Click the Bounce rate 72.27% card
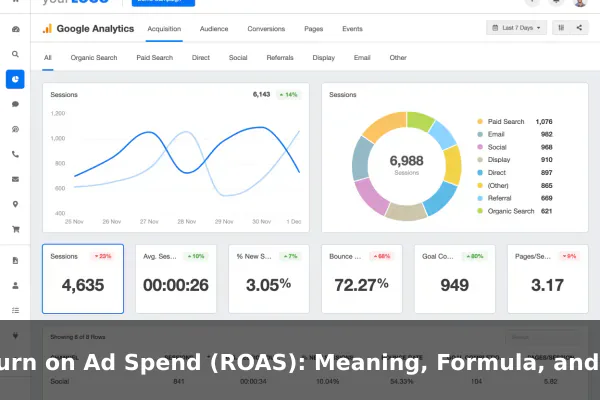 (x=362, y=279)
